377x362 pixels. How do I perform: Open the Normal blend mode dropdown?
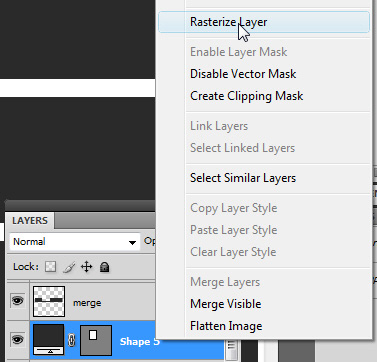75,242
